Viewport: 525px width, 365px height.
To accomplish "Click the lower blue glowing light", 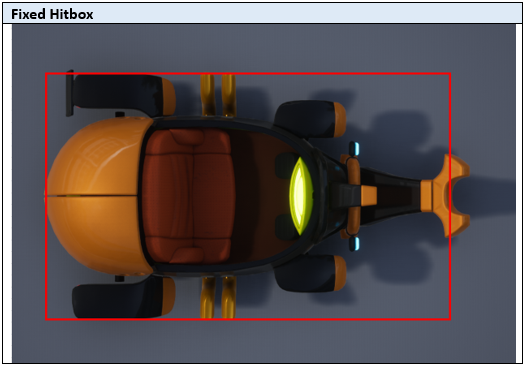I will coord(354,243).
